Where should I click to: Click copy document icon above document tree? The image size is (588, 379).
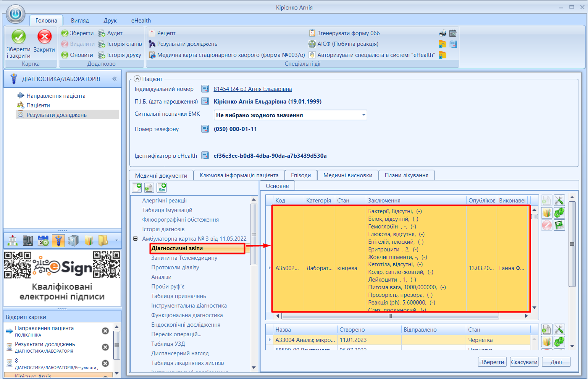(149, 187)
